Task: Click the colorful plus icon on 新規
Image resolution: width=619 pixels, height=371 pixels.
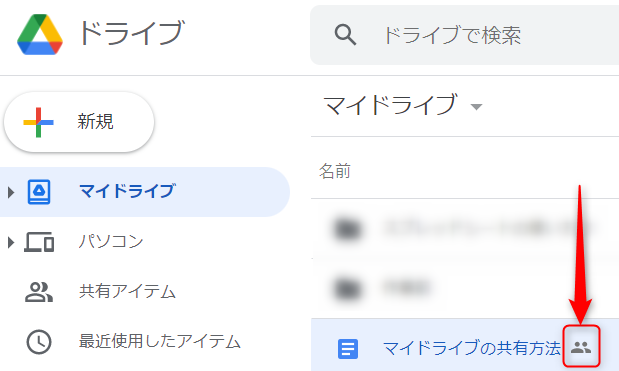Action: [x=38, y=122]
